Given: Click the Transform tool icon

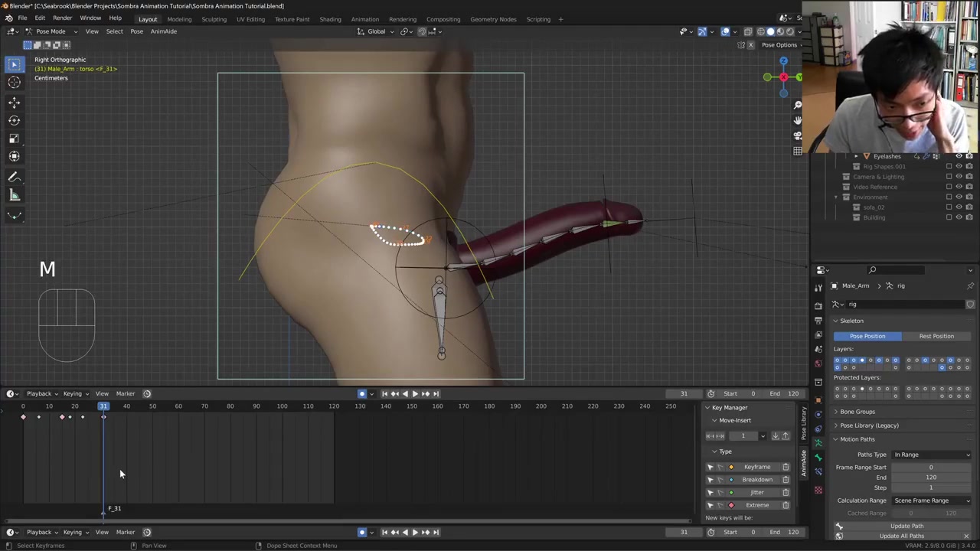Looking at the screenshot, I should tap(14, 156).
